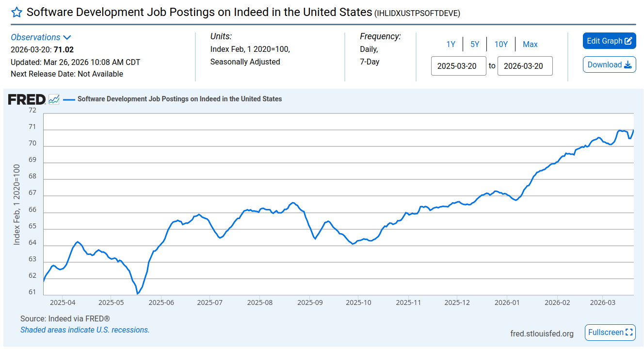Image resolution: width=644 pixels, height=350 pixels.
Task: Click the blue legend line marker
Action: pos(69,99)
